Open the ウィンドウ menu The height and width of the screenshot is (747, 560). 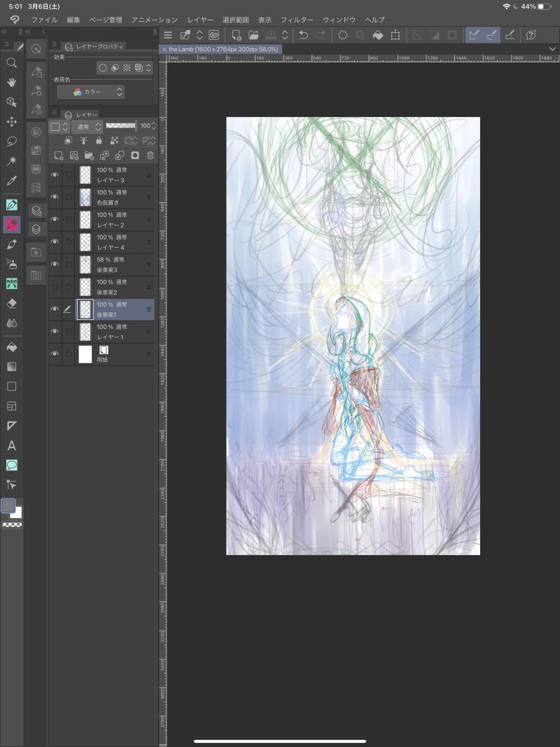click(x=339, y=20)
